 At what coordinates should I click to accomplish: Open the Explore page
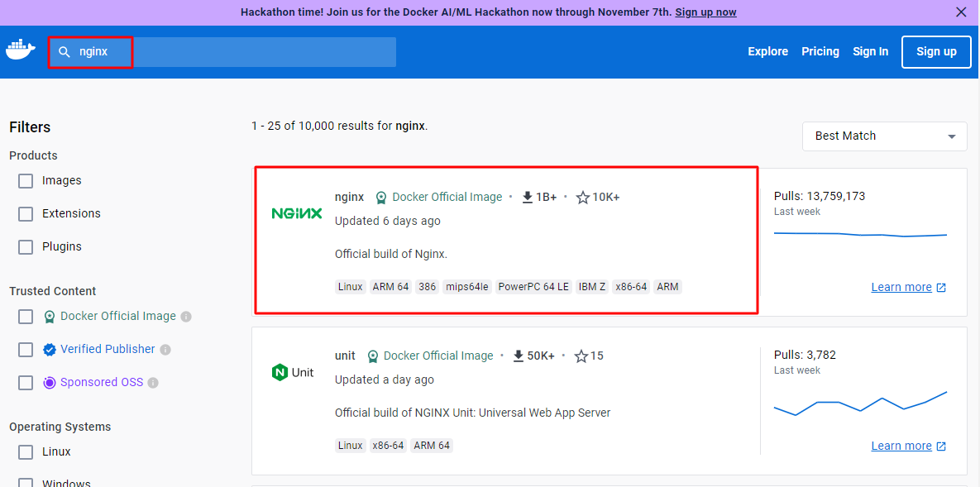point(767,52)
